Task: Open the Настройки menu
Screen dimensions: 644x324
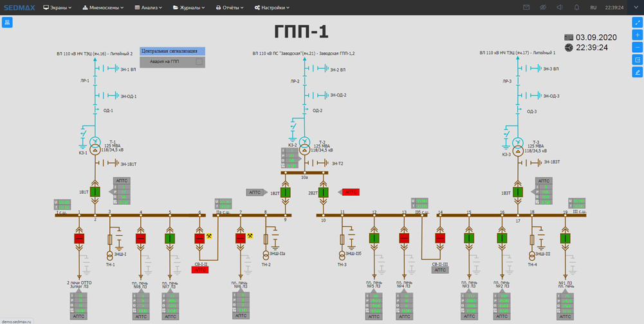Action: (x=271, y=8)
